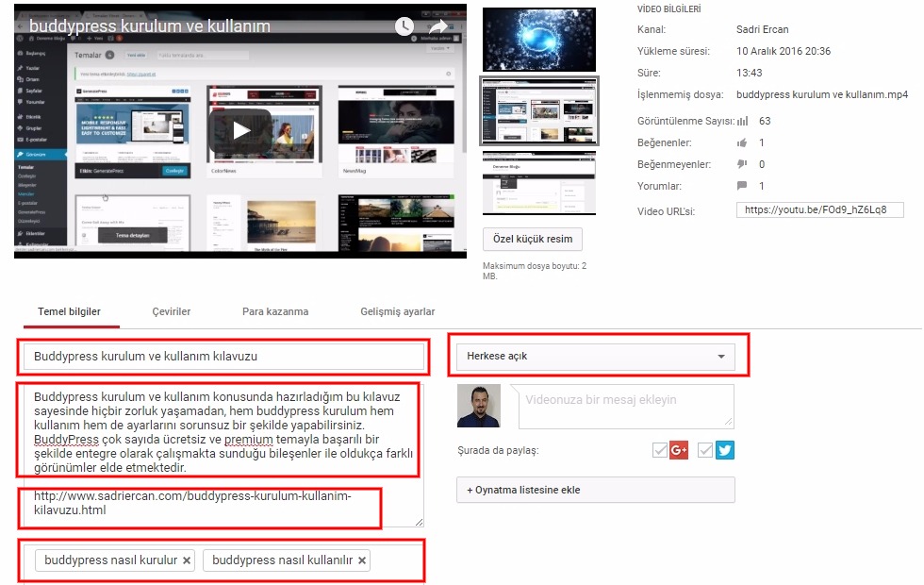Image resolution: width=924 pixels, height=585 pixels.
Task: Click the Twitter bird icon
Action: coord(725,451)
